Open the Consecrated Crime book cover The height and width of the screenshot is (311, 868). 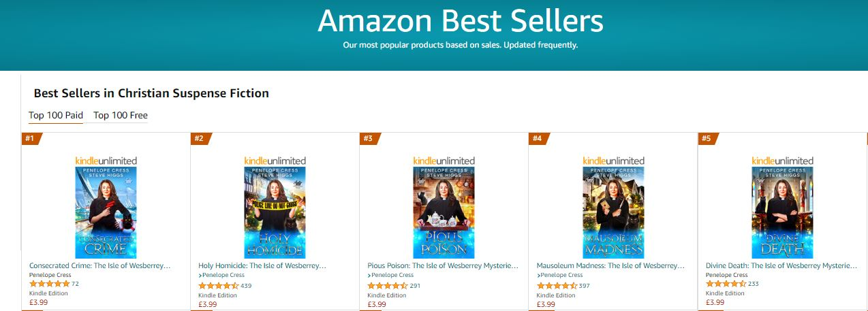point(106,212)
